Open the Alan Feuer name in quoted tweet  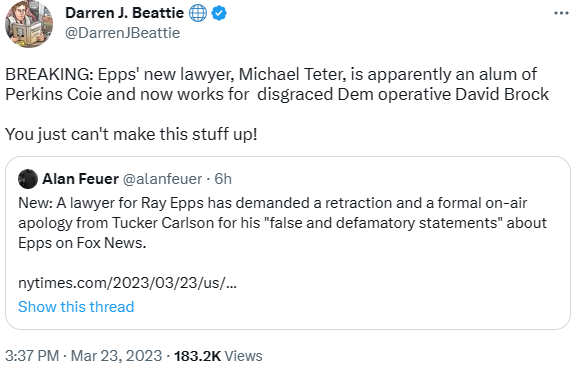tap(80, 179)
